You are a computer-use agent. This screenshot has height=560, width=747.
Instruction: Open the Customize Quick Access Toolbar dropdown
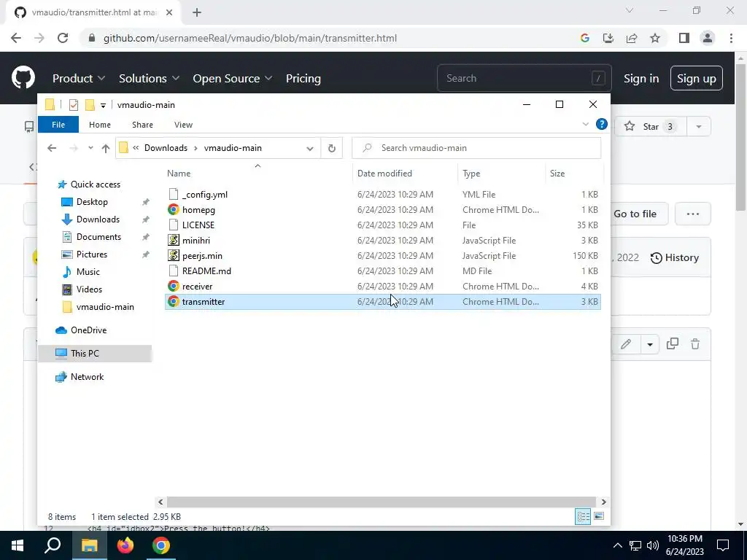103,105
